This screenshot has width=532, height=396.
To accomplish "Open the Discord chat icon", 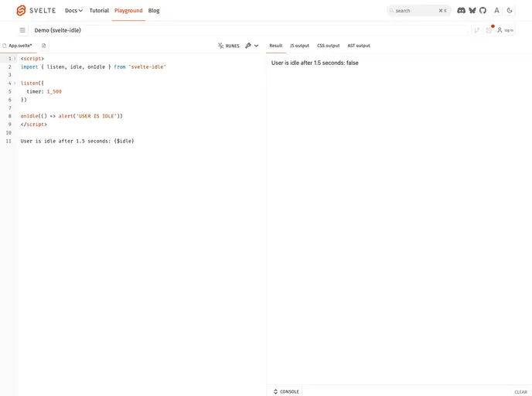I will click(461, 11).
